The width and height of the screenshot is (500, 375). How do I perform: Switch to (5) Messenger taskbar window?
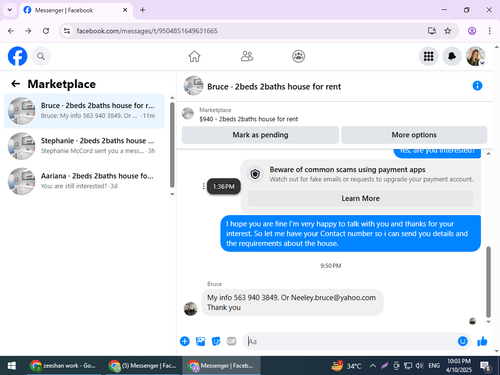click(x=142, y=366)
